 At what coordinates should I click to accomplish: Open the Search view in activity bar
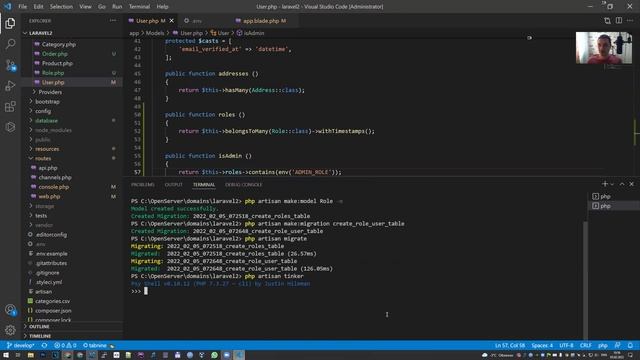(x=10, y=44)
